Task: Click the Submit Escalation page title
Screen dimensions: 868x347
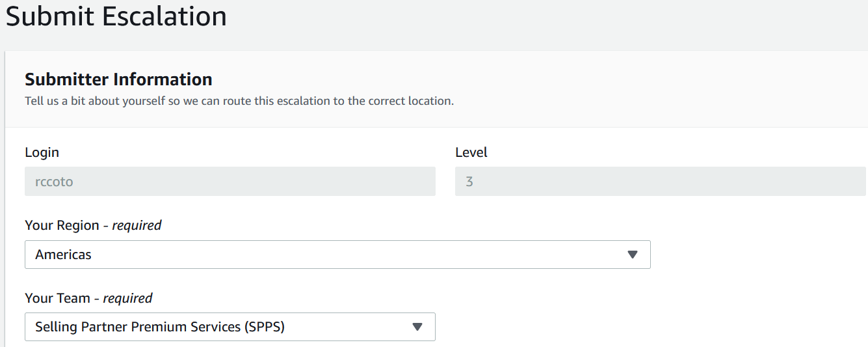Action: [x=116, y=16]
